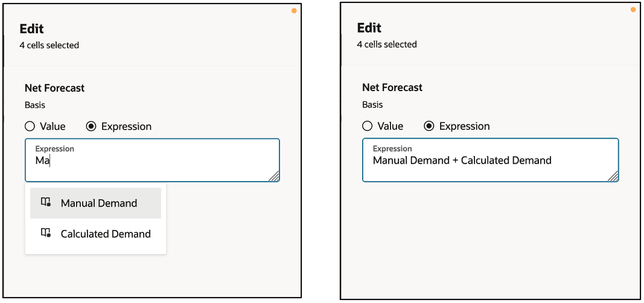Click orange status dot in right panel
644x303 pixels.
(633, 10)
